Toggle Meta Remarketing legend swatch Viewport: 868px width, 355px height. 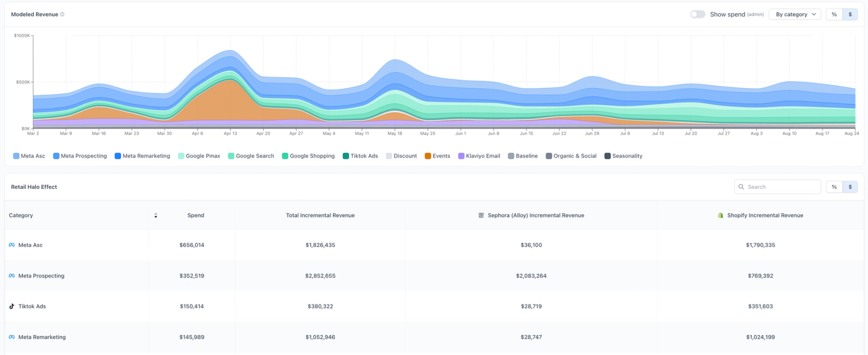coord(118,156)
